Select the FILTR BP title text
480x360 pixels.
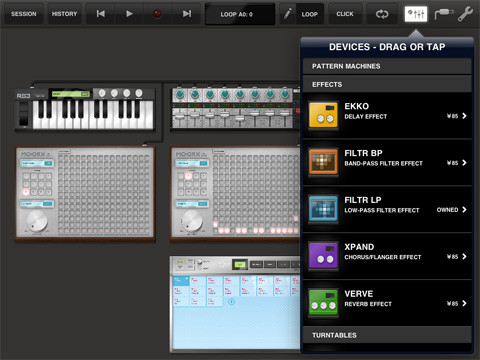(x=363, y=153)
